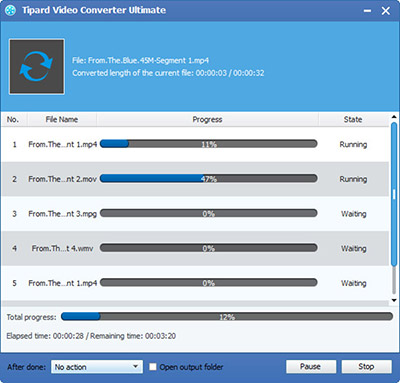Image resolution: width=400 pixels, height=383 pixels.
Task: Click Waiting state of row 4
Action: click(x=353, y=248)
